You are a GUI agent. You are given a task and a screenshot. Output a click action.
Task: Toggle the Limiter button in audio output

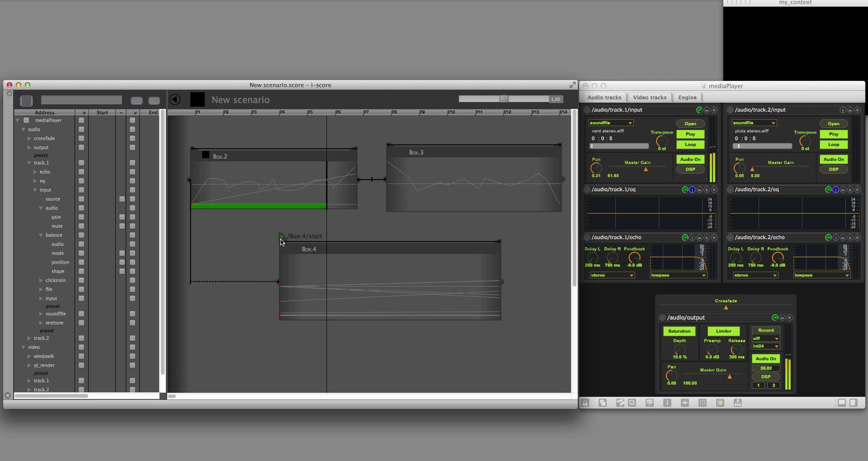(x=723, y=331)
